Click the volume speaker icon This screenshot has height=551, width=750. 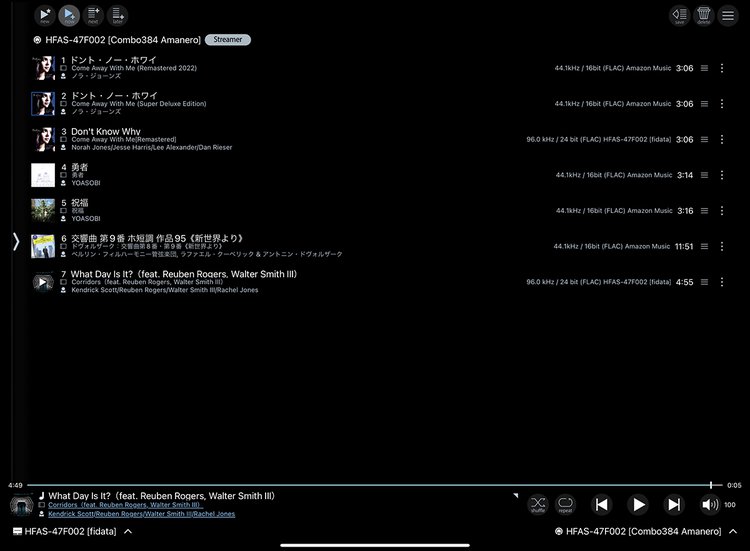coord(708,505)
